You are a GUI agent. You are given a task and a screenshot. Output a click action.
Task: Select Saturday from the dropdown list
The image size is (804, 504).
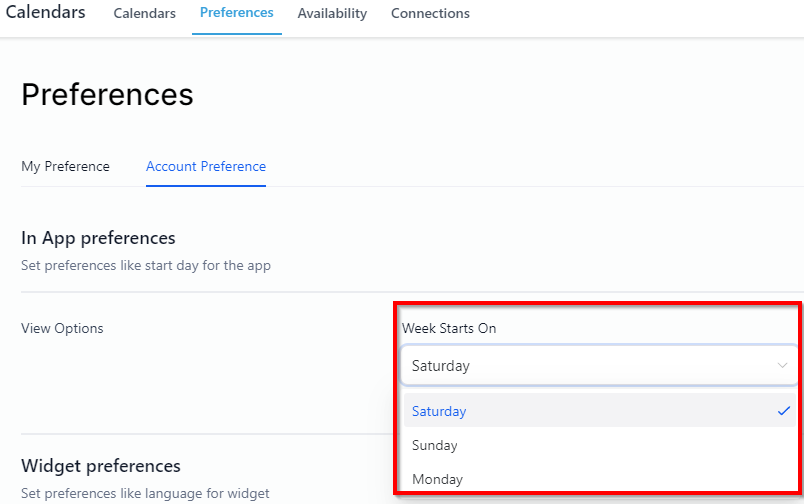(440, 411)
